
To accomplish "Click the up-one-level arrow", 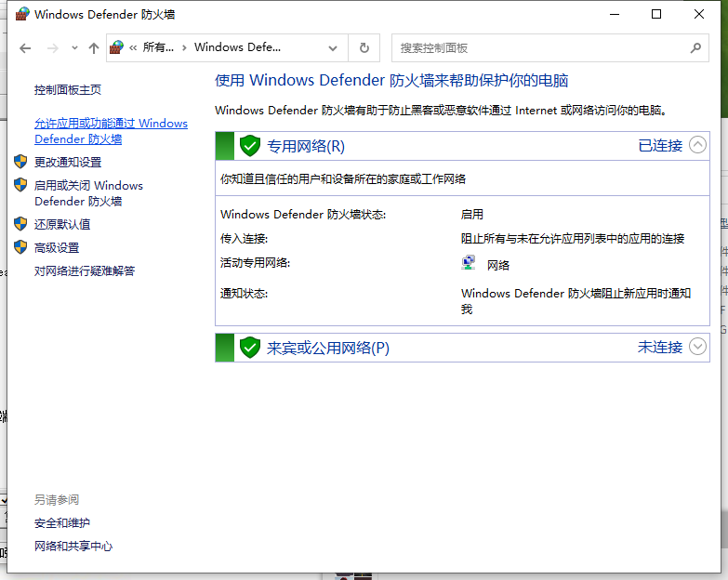I will coord(93,48).
